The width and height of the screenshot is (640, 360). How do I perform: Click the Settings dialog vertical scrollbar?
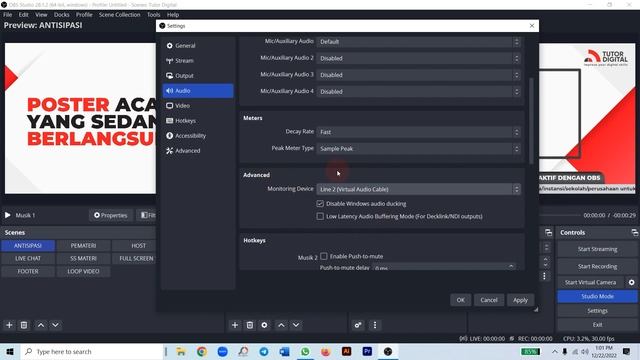(531, 121)
